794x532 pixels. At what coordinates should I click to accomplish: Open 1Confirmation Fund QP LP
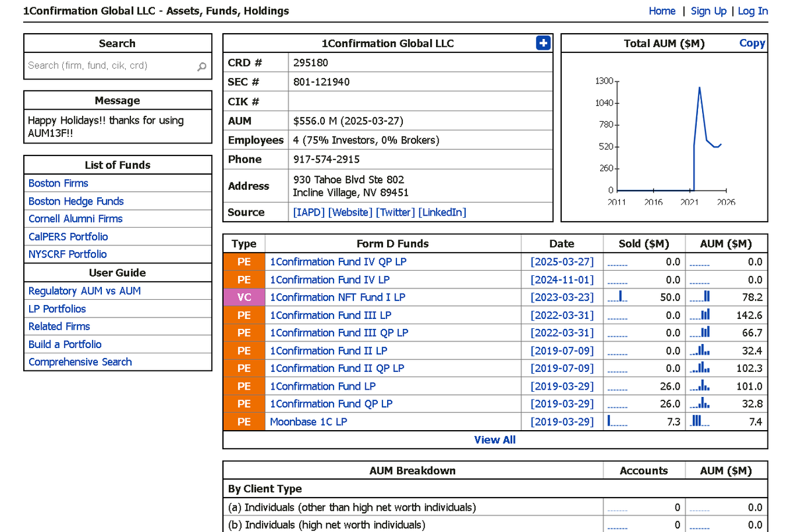[331, 404]
